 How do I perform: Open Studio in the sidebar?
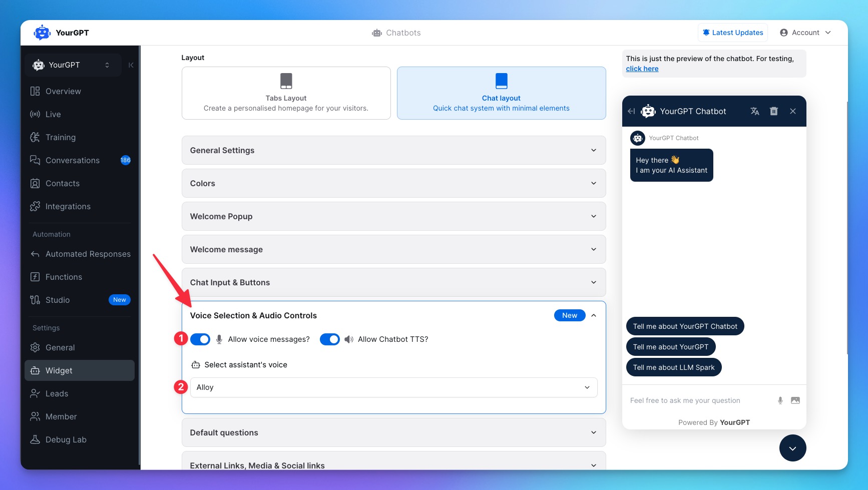(80, 300)
